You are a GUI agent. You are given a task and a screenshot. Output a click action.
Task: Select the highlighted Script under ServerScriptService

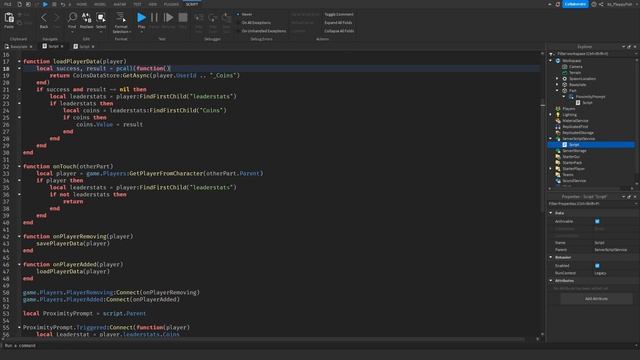(591, 144)
